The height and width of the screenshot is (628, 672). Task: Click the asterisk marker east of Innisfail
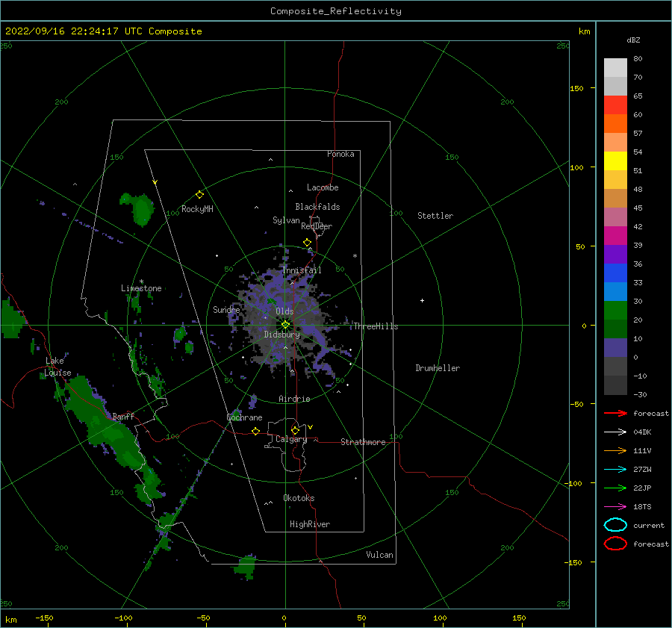pyautogui.click(x=355, y=256)
